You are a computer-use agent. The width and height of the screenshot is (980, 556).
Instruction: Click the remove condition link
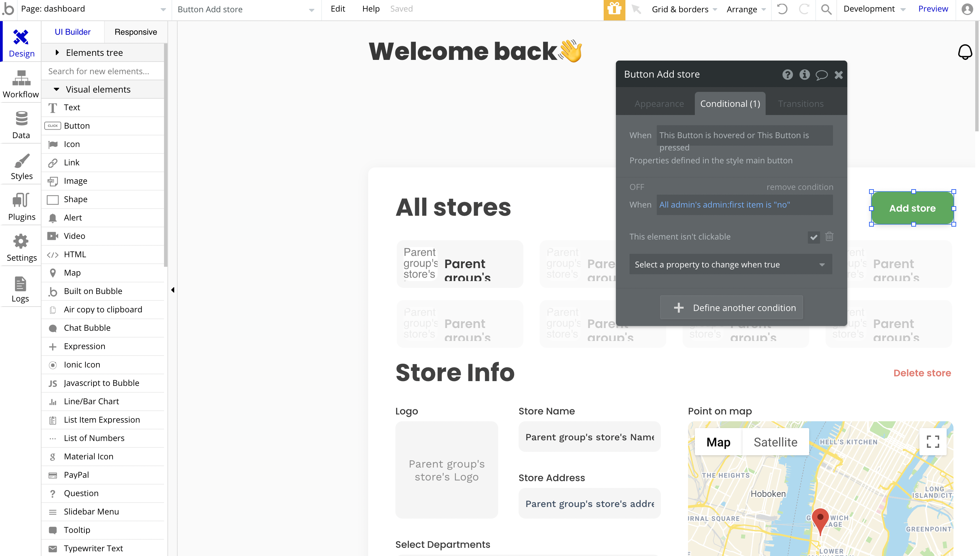tap(800, 187)
